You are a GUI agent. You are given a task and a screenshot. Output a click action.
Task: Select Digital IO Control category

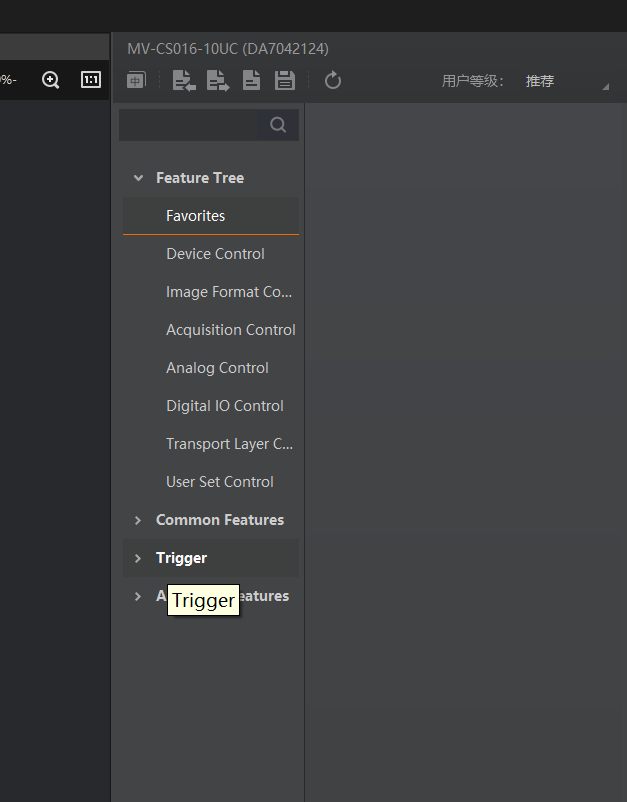pos(224,406)
